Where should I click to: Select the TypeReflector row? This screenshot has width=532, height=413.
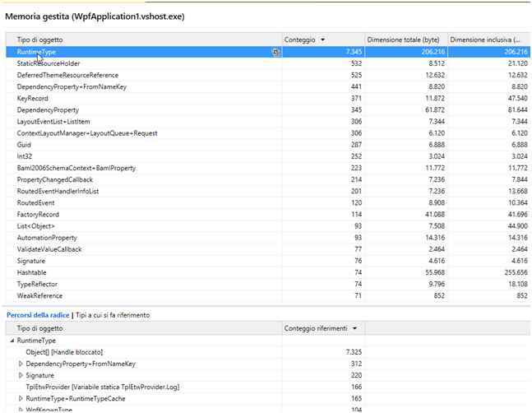(268, 284)
